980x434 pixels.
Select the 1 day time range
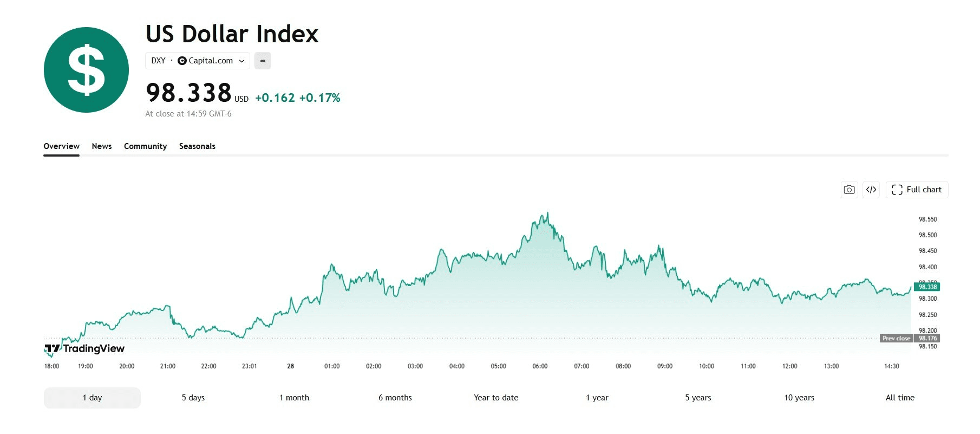click(92, 398)
